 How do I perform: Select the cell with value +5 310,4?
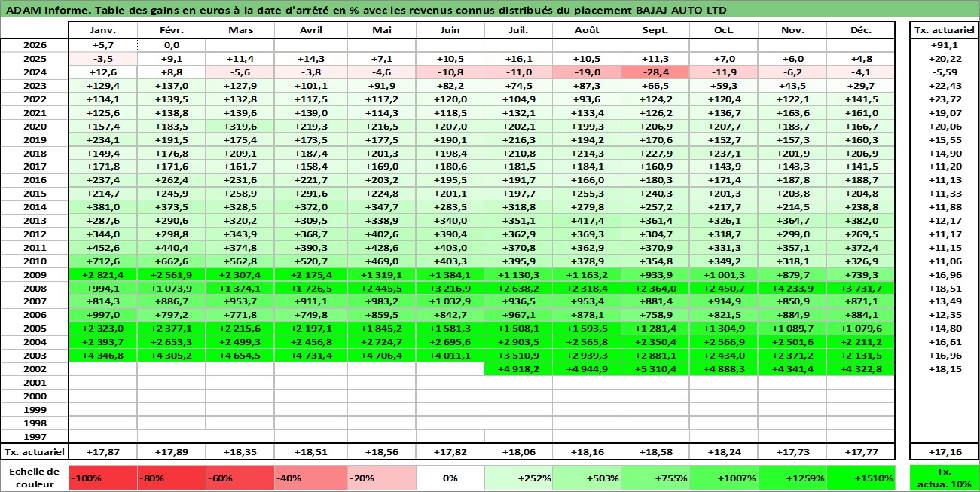tap(655, 369)
